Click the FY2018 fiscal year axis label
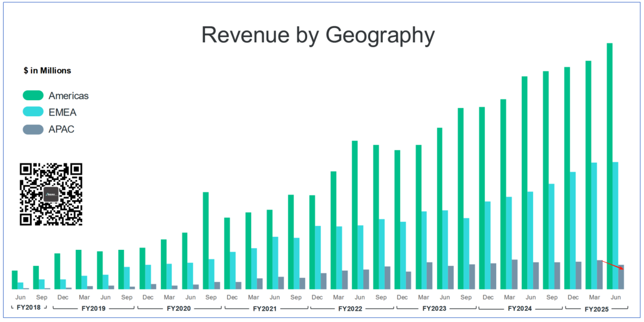The height and width of the screenshot is (322, 644). coord(29,308)
